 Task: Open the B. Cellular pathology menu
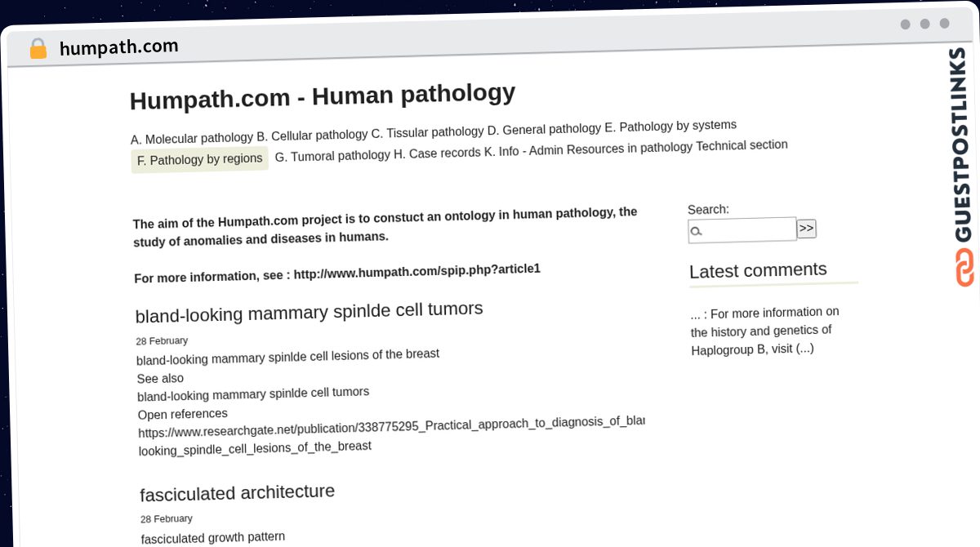312,136
